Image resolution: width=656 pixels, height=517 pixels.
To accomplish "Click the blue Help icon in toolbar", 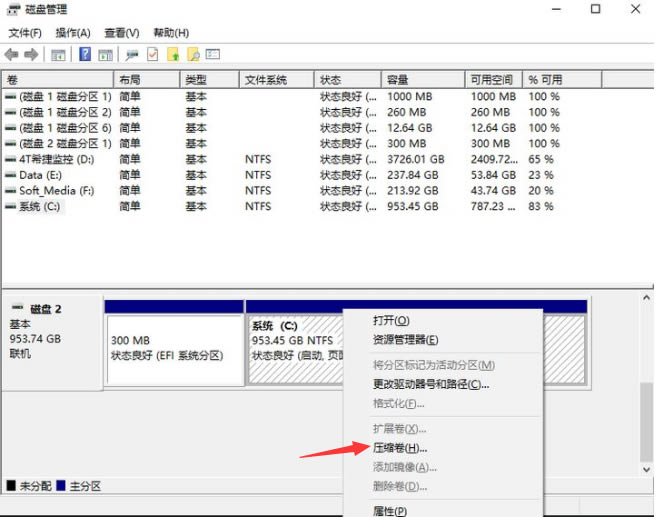I will [x=86, y=54].
